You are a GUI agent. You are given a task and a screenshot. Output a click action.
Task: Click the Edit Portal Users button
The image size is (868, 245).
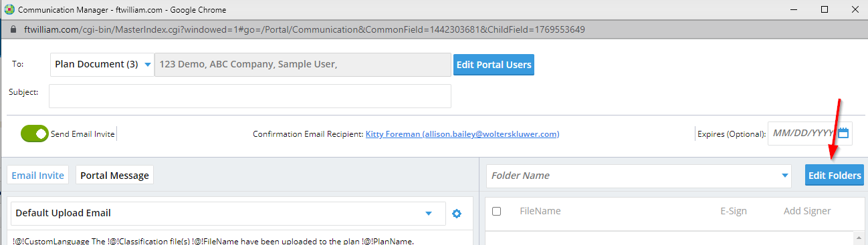(x=494, y=65)
